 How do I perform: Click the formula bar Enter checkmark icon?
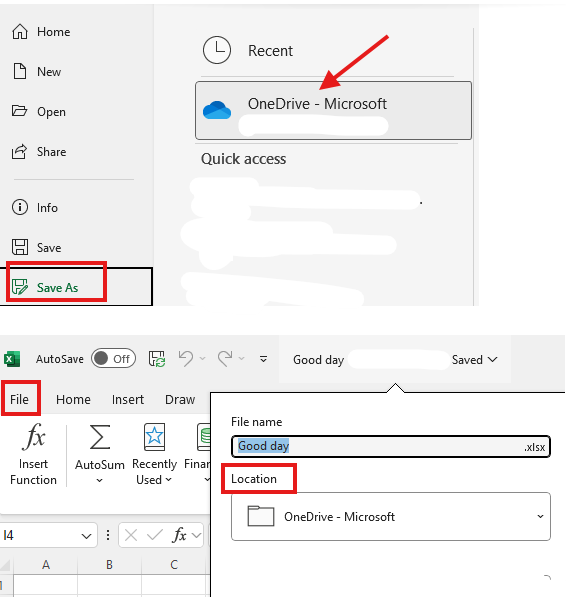coord(155,535)
